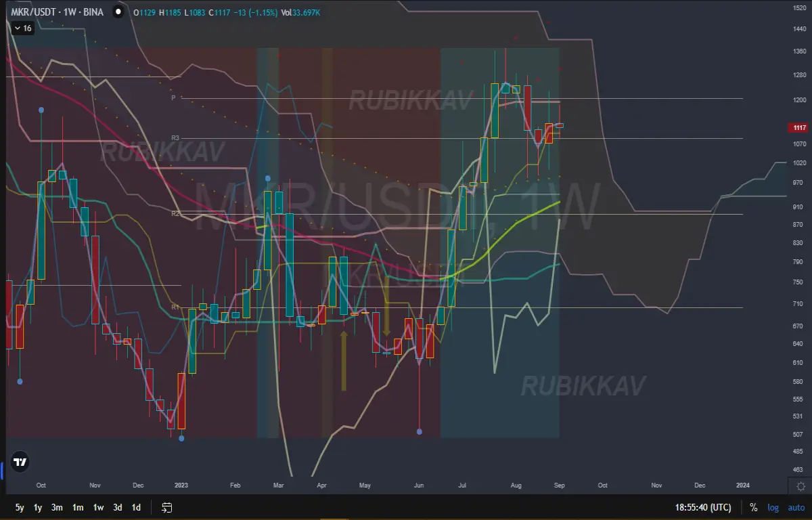Click the 870 price axis label
812x520 pixels.
click(798, 224)
